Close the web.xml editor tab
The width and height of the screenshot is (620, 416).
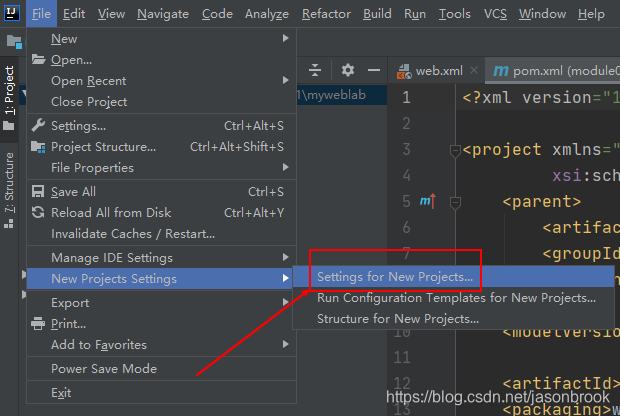pyautogui.click(x=474, y=70)
